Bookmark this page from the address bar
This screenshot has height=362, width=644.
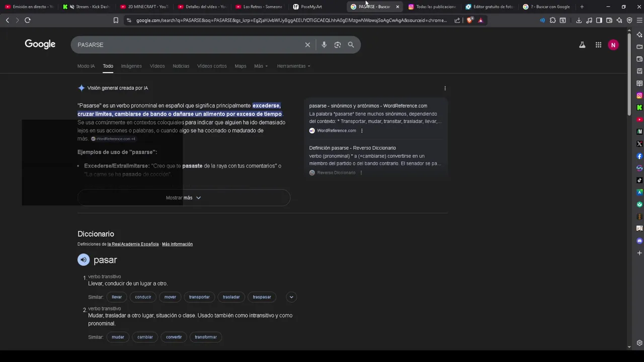point(116,20)
